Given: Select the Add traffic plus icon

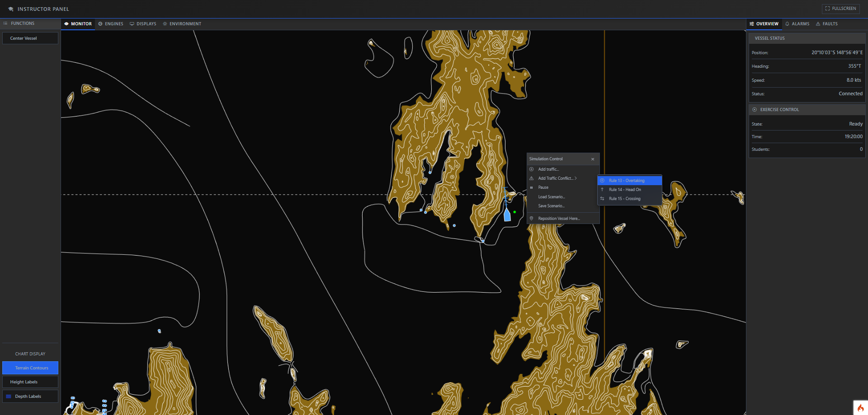Looking at the screenshot, I should pos(531,169).
